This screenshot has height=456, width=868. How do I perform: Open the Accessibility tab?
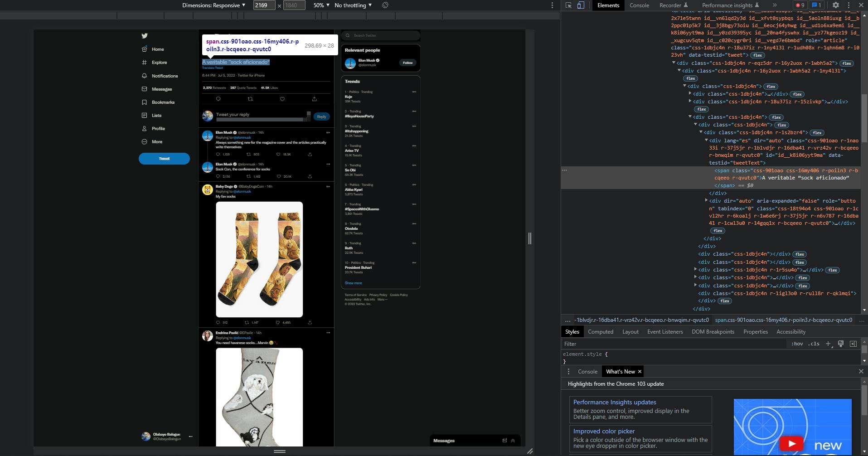point(791,332)
